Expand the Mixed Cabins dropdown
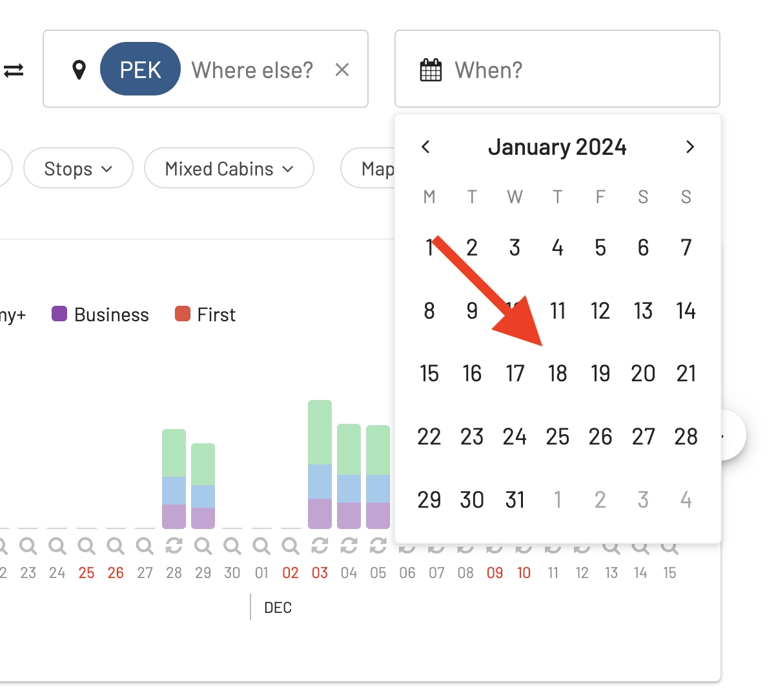776x700 pixels. coord(229,168)
